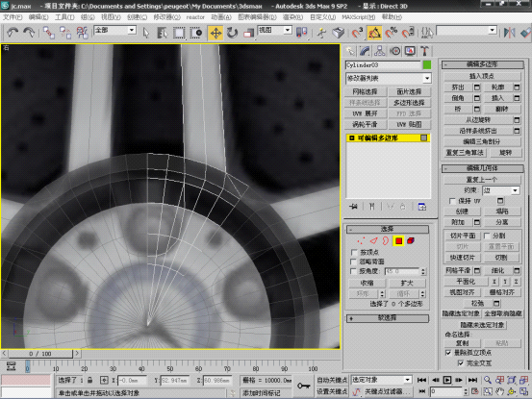The width and height of the screenshot is (532, 399).
Task: Open the 文件 menu
Action: click(x=13, y=17)
